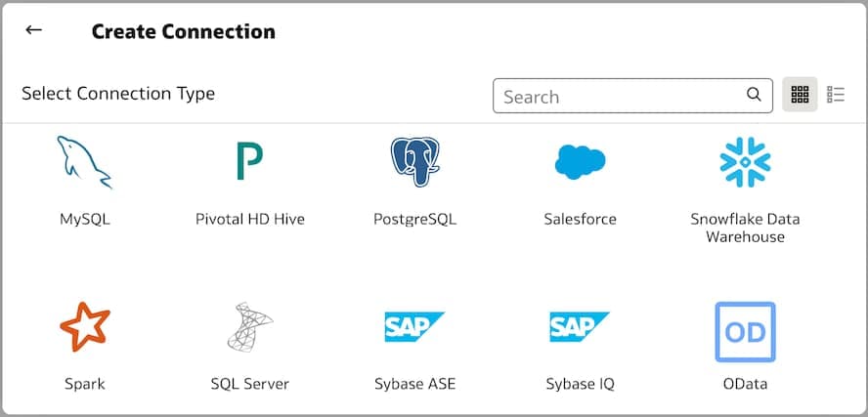Click the SQL Server label
868x417 pixels.
pyautogui.click(x=249, y=384)
